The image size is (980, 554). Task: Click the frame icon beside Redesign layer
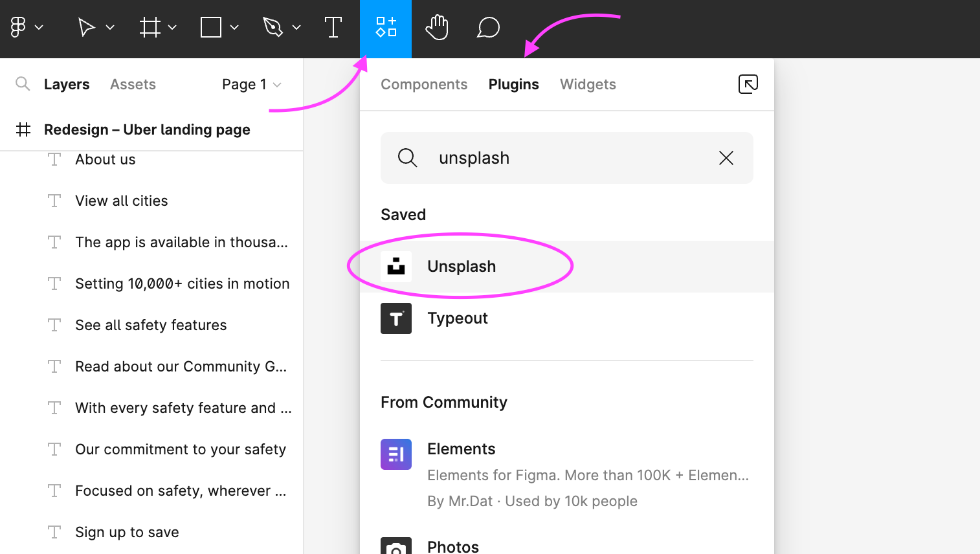click(x=23, y=129)
